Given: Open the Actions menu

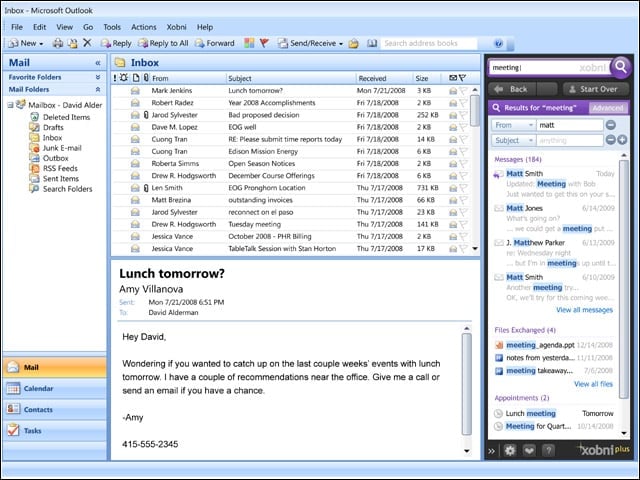Looking at the screenshot, I should pyautogui.click(x=144, y=27).
